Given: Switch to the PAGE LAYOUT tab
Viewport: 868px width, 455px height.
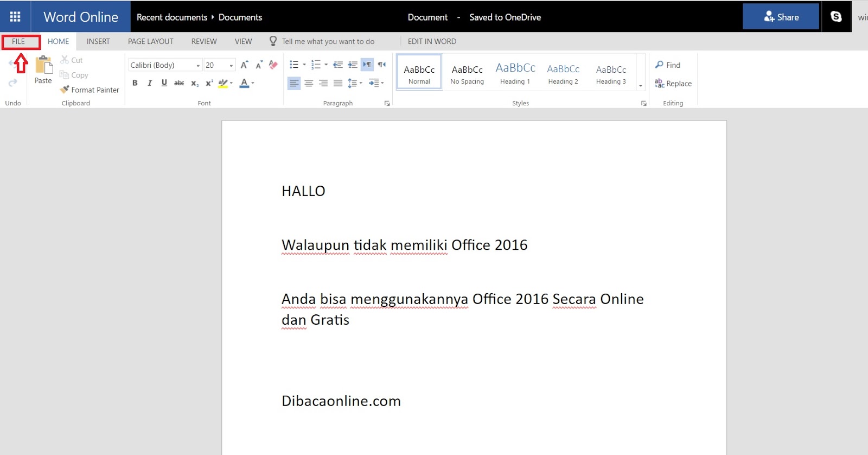Looking at the screenshot, I should click(151, 41).
